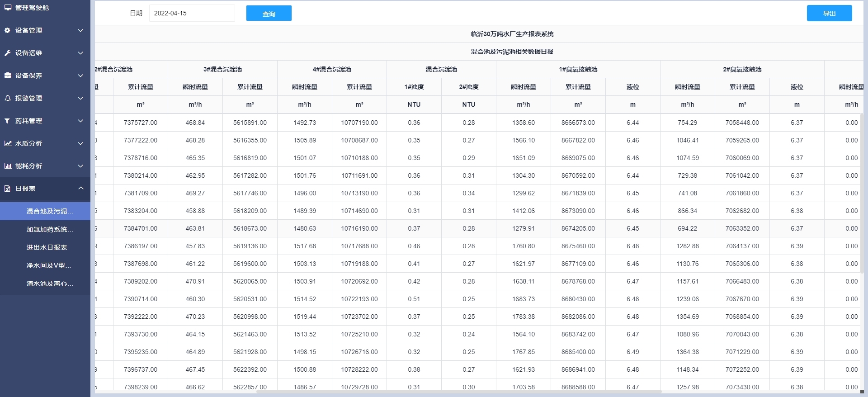Click the table's horizontal scrollbar

click(x=459, y=392)
